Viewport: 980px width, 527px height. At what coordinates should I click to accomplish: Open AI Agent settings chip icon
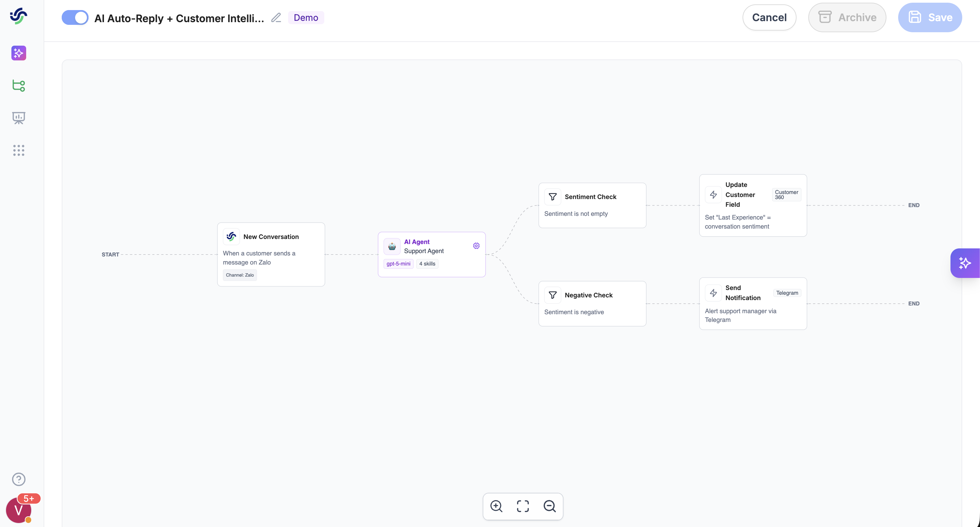(476, 246)
